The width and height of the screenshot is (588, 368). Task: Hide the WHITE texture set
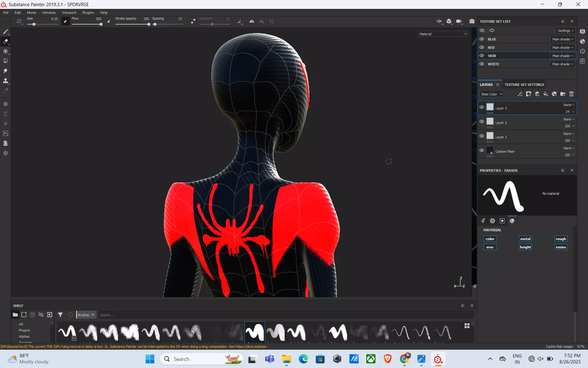pos(482,64)
